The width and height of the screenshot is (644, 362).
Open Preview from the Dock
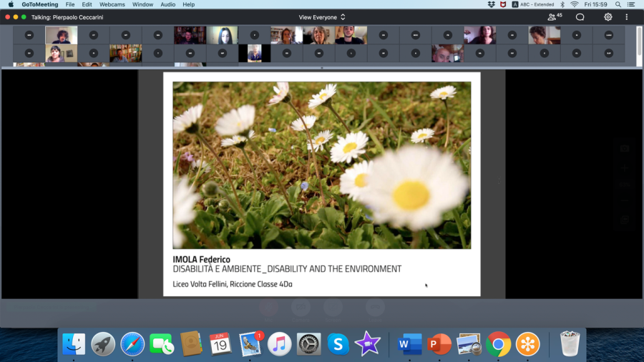[x=469, y=344]
